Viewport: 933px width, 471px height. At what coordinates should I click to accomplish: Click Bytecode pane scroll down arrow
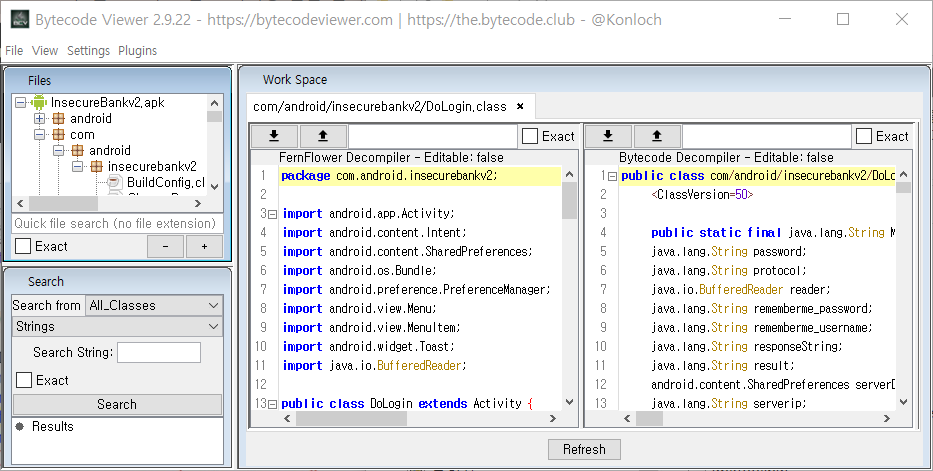pos(903,402)
